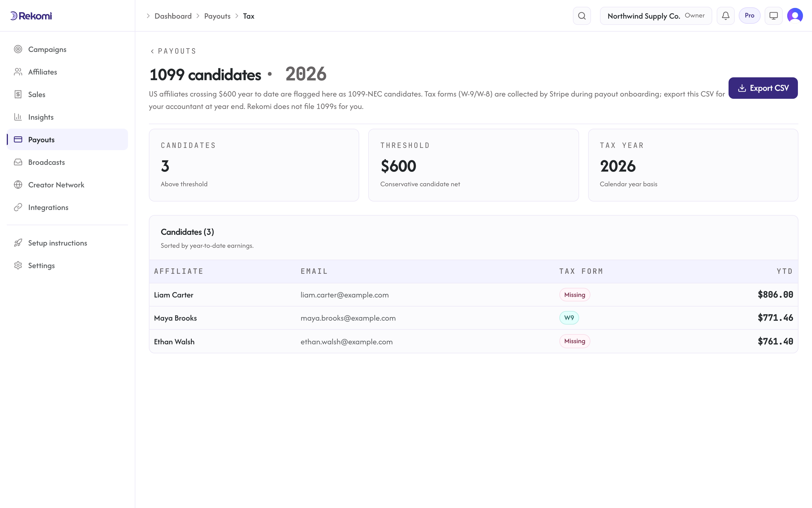Open the Affiliates section
812x508 pixels.
(x=67, y=72)
